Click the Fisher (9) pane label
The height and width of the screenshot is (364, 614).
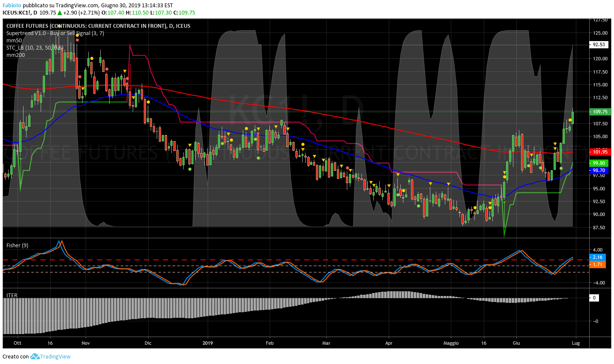[x=18, y=245]
